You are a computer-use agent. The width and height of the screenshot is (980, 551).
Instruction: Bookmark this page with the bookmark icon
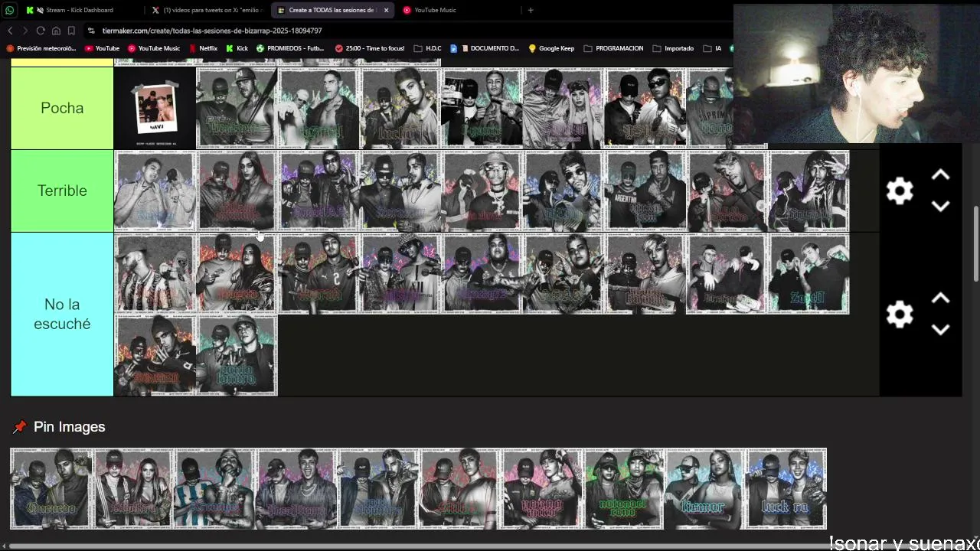[x=71, y=31]
